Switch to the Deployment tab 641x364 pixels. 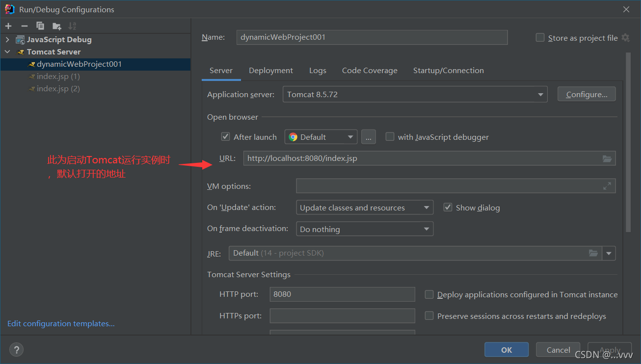click(271, 71)
